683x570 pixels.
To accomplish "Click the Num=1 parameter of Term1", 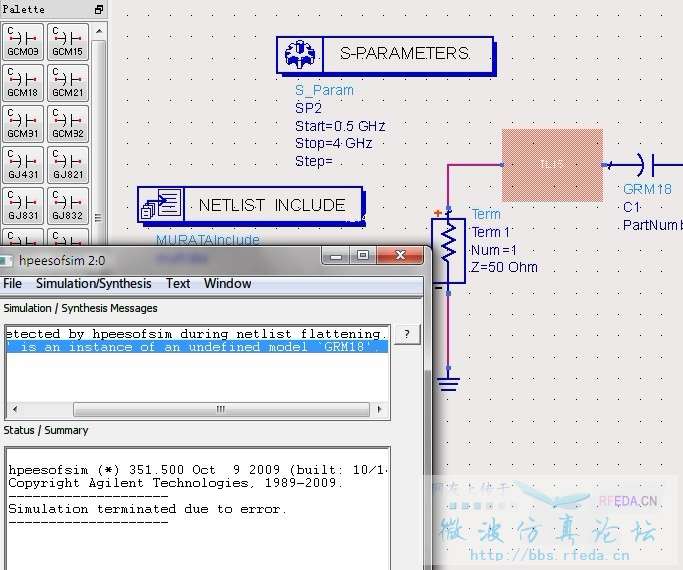I will [494, 250].
